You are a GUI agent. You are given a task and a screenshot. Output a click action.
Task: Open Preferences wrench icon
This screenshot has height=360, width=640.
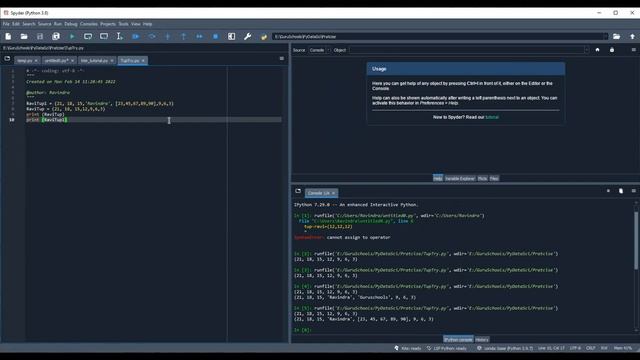tap(247, 36)
